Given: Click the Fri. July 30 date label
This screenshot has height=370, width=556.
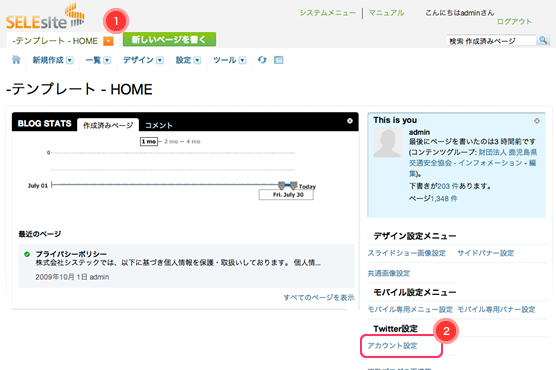Looking at the screenshot, I should [x=286, y=195].
